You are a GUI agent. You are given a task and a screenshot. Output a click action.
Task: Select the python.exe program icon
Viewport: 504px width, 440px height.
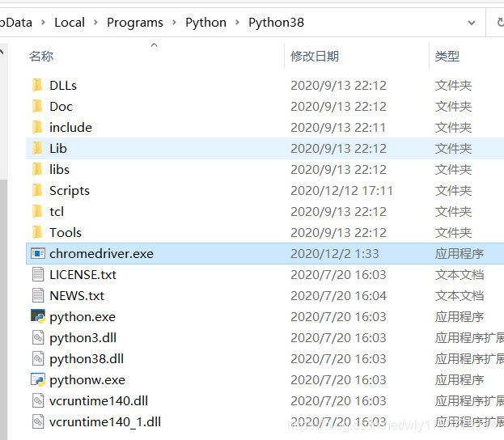coord(38,316)
